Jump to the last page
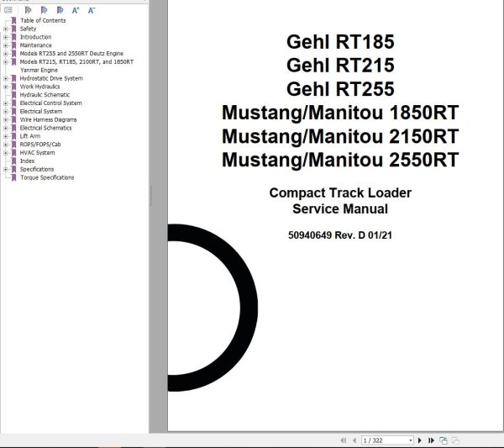The image size is (504, 448). pyautogui.click(x=432, y=440)
